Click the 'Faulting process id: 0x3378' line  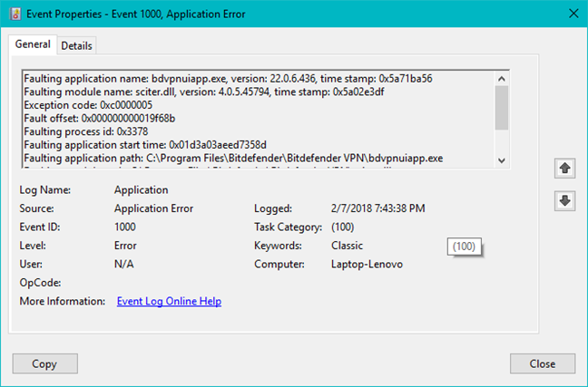tap(86, 131)
